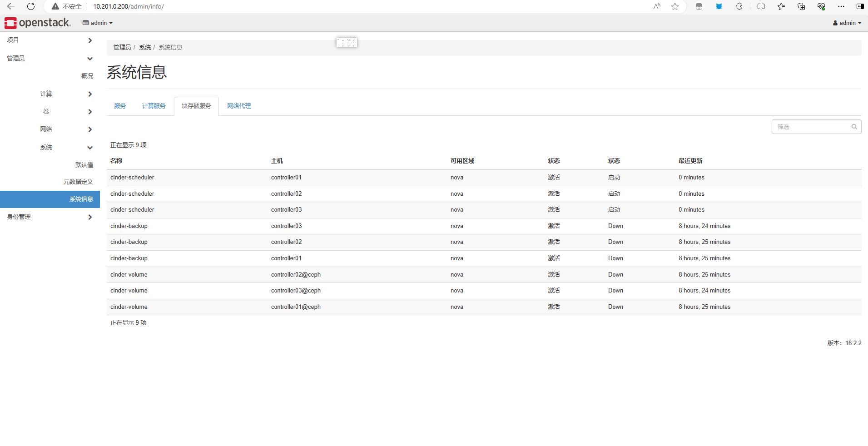Reload the page with the refresh icon

point(31,6)
